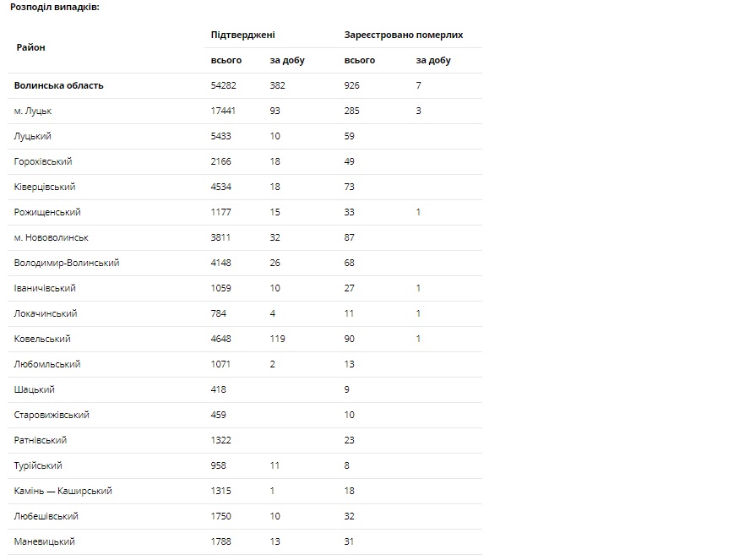Image resolution: width=734 pixels, height=560 pixels.
Task: Select the "Горохівський" district cell
Action: [43, 161]
